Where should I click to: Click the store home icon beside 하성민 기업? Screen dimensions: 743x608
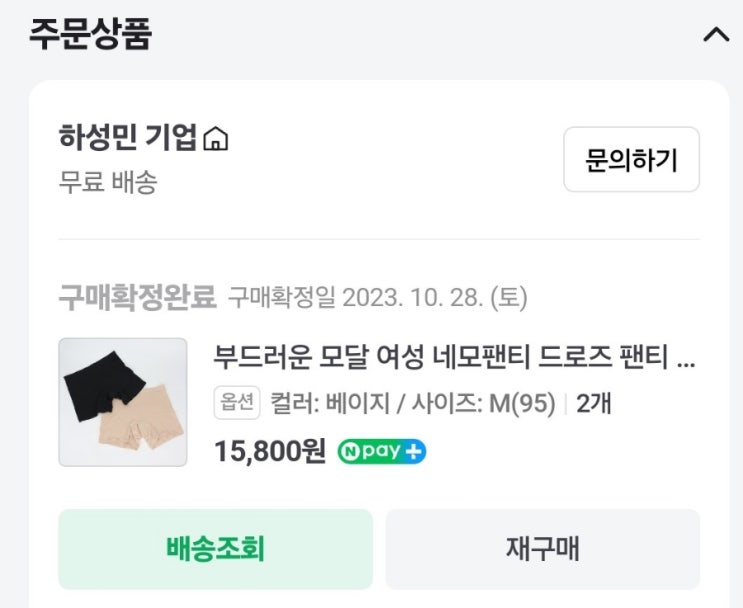pyautogui.click(x=215, y=139)
